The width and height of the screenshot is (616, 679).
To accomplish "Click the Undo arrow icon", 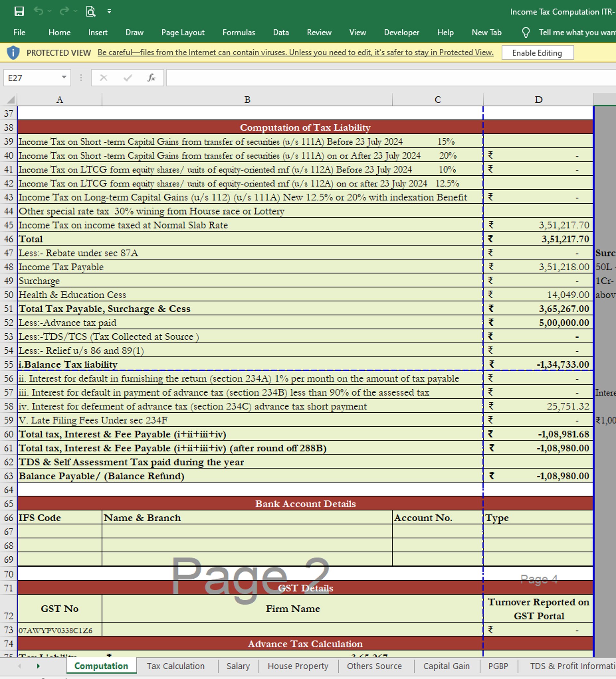I will click(x=38, y=12).
